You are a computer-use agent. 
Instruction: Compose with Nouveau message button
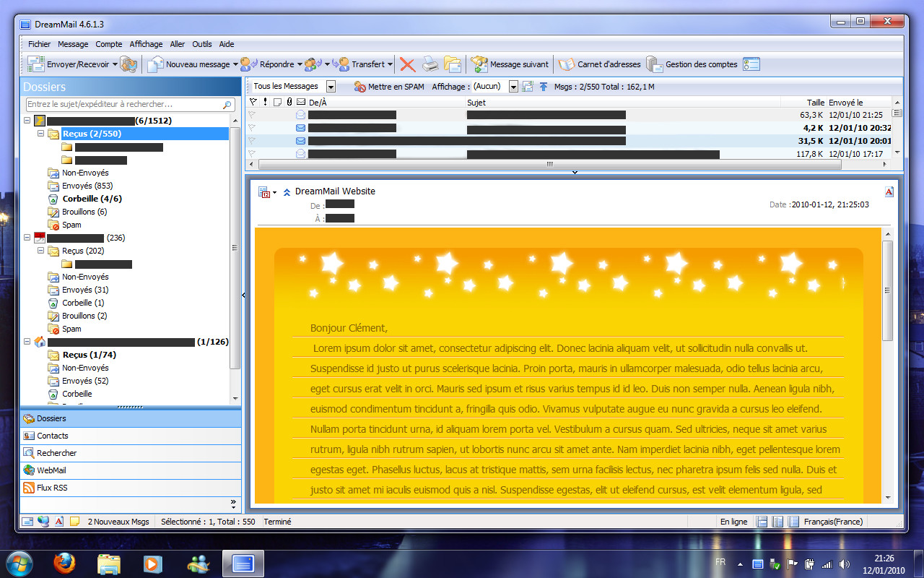(188, 64)
